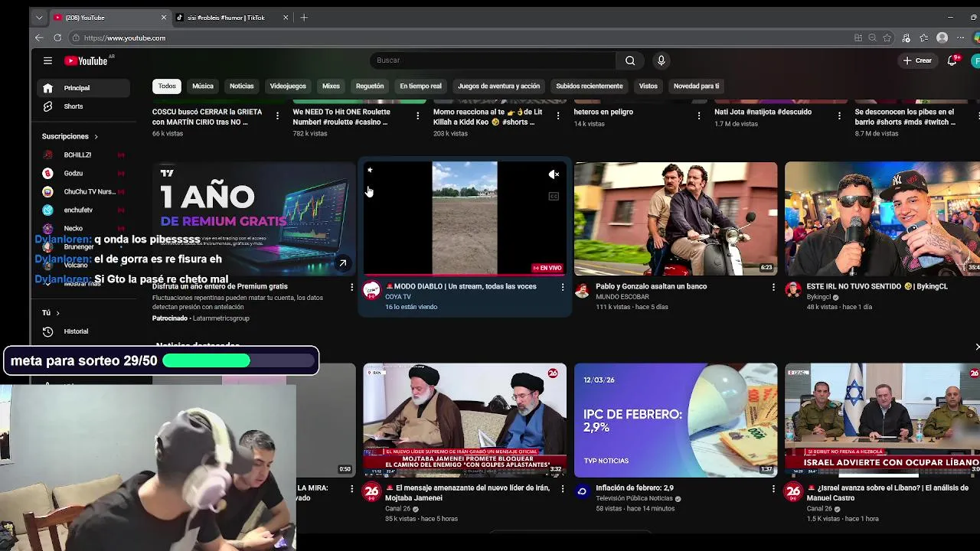This screenshot has width=980, height=551.
Task: Switch to the TikTok browser tab
Action: [x=232, y=18]
